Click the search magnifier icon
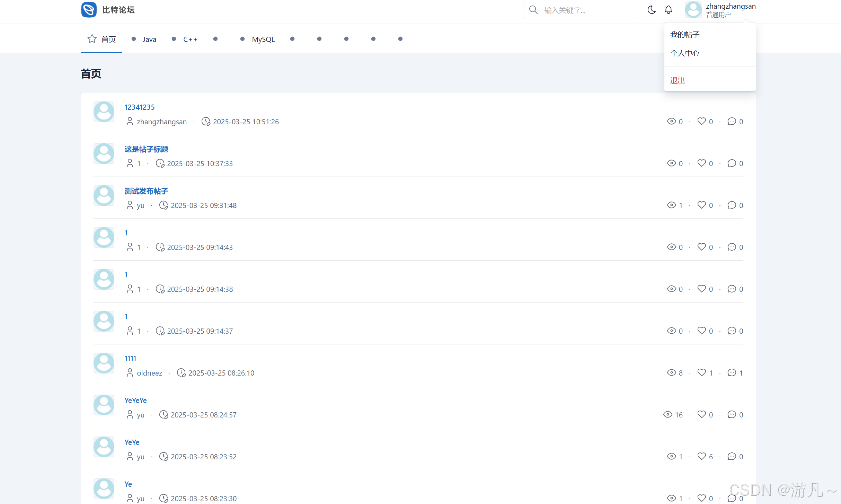This screenshot has width=841, height=504. click(x=533, y=10)
